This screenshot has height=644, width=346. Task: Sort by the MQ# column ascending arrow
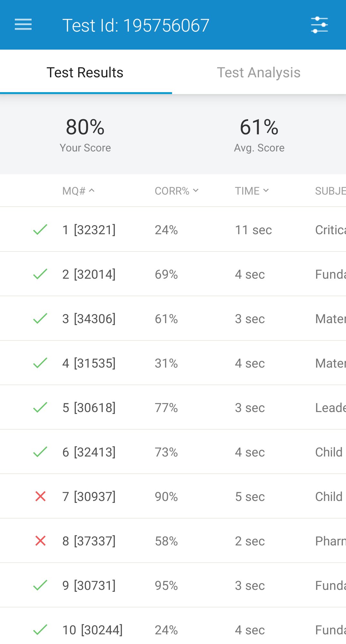tap(93, 191)
